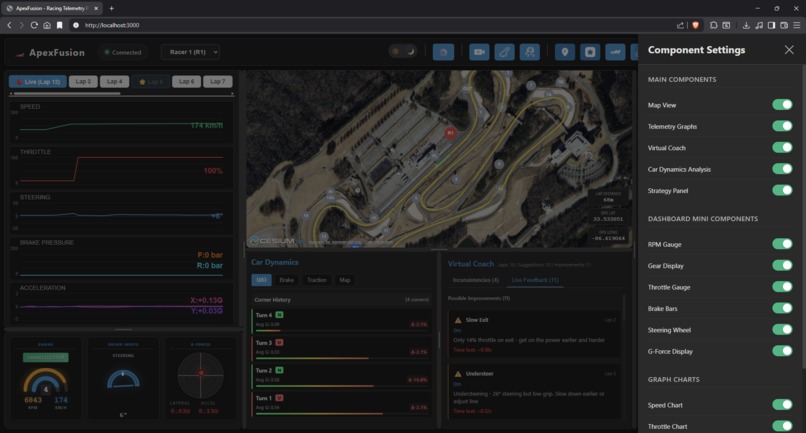Select the Turn 4 corner history row

[x=341, y=320]
